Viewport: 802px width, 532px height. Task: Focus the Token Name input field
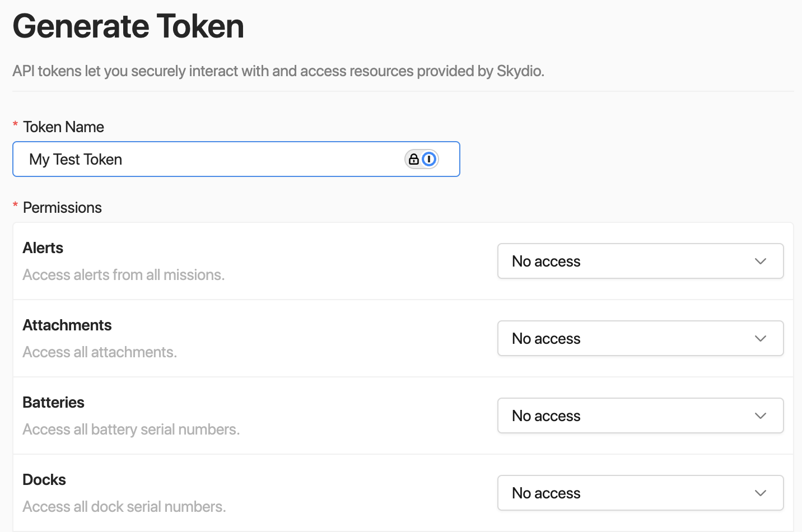coord(236,159)
